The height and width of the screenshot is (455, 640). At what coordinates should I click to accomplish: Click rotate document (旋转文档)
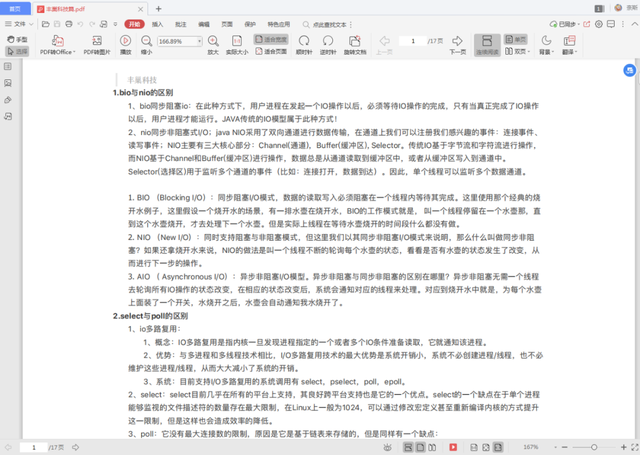coord(355,45)
